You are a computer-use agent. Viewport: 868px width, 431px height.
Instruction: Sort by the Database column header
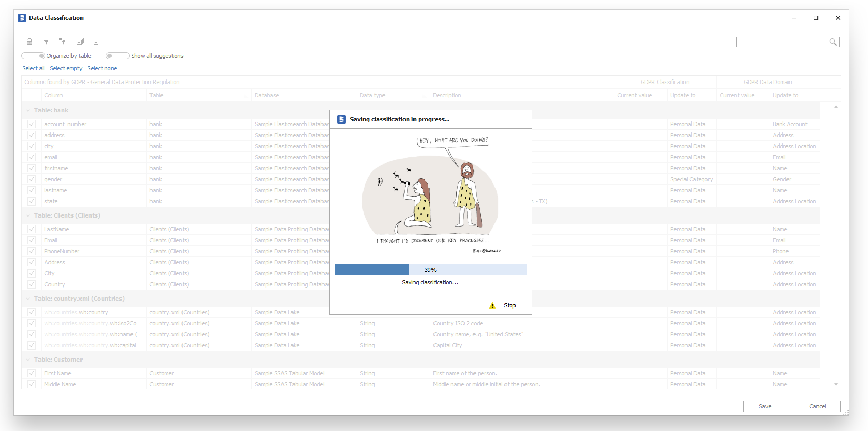click(267, 95)
